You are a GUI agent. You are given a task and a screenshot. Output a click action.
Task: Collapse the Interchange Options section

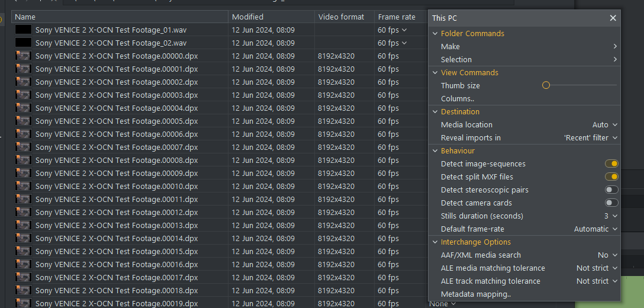[x=435, y=242]
